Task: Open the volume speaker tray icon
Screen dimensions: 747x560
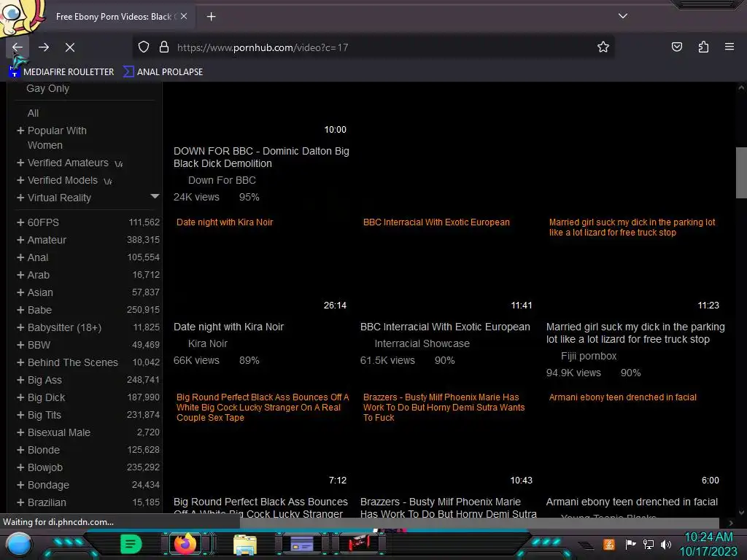Action: [666, 544]
